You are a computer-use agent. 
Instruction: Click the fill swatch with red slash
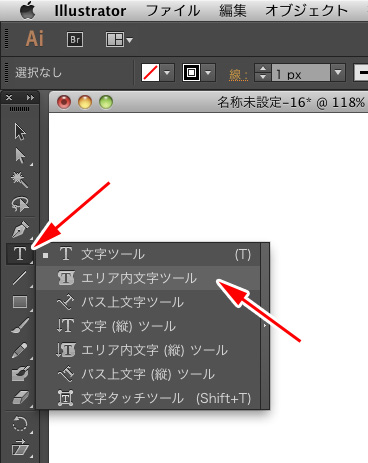150,72
